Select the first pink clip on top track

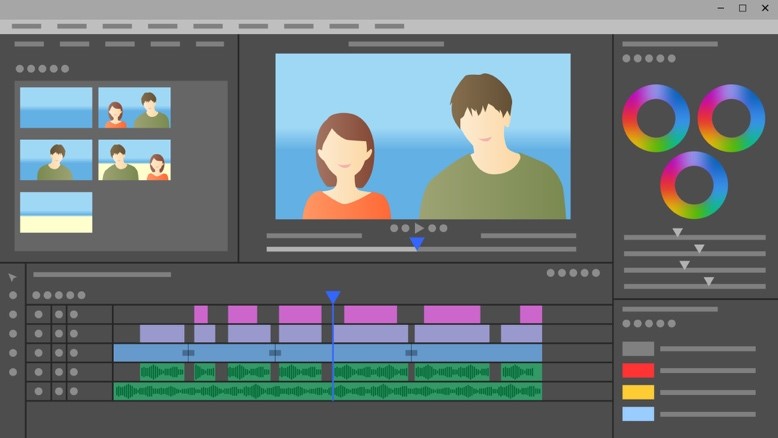(201, 314)
